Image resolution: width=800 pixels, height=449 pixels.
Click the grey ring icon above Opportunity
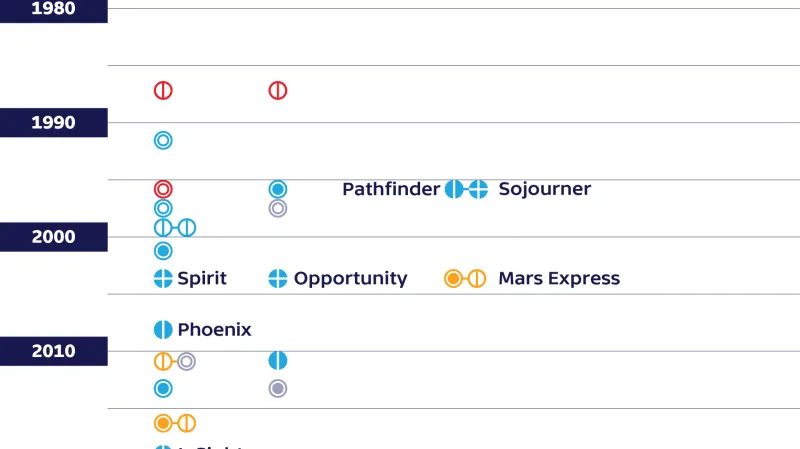pyautogui.click(x=278, y=208)
